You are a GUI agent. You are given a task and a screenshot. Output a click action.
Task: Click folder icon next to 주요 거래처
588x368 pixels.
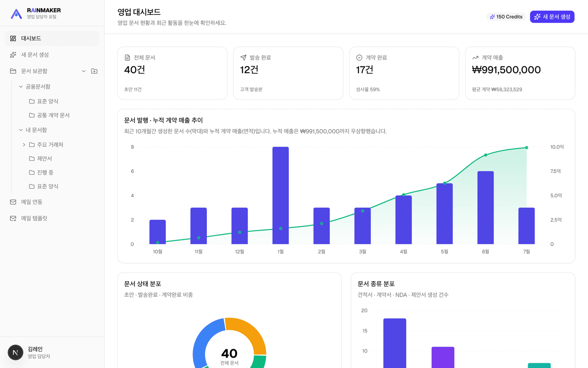(x=32, y=145)
